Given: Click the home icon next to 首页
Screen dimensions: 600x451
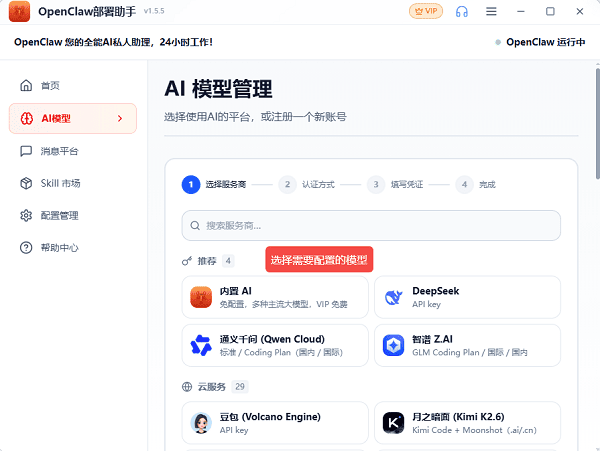Looking at the screenshot, I should pyautogui.click(x=26, y=85).
